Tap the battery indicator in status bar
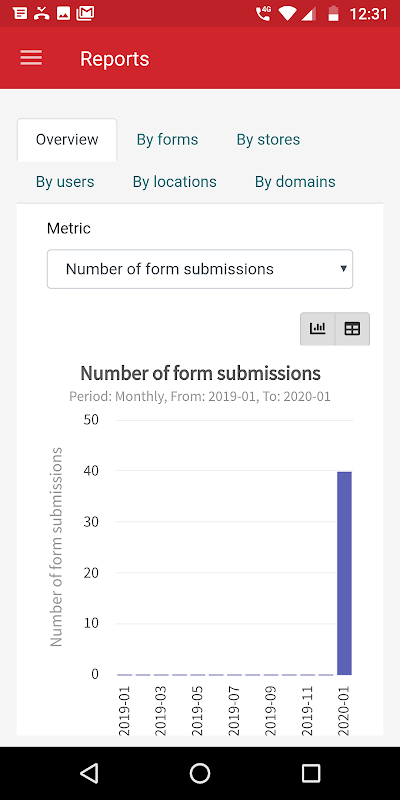Viewport: 400px width, 800px height. coord(333,13)
